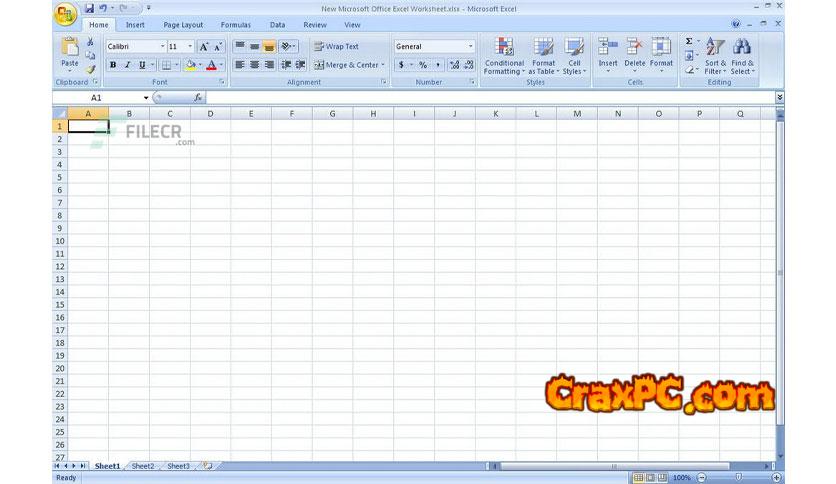This screenshot has width=836, height=484.
Task: Click the Merge & Center button
Action: point(347,65)
